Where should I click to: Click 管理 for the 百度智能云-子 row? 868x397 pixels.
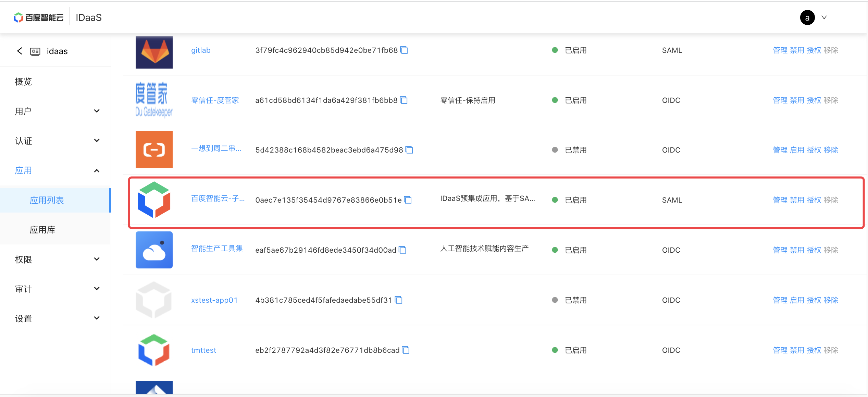[780, 200]
